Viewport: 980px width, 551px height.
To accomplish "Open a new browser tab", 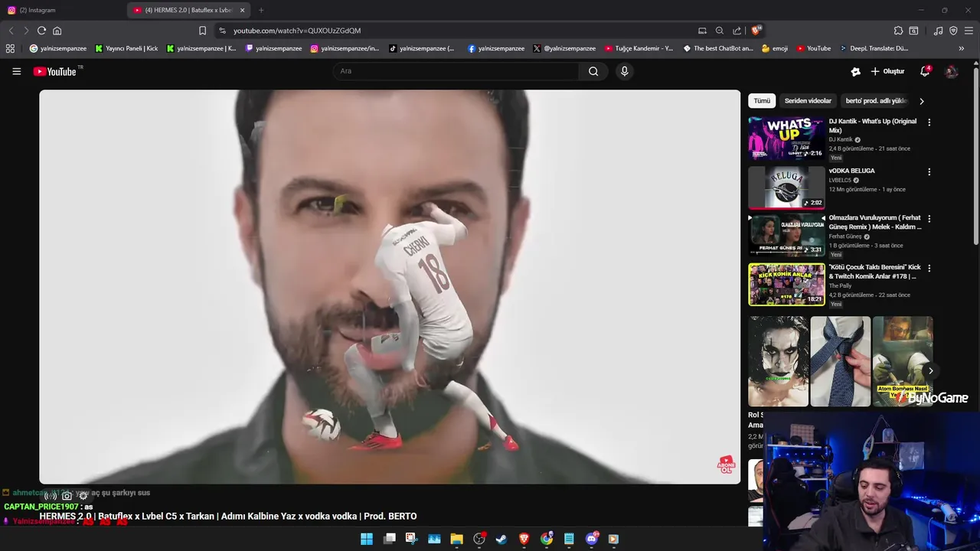I will 261,10.
